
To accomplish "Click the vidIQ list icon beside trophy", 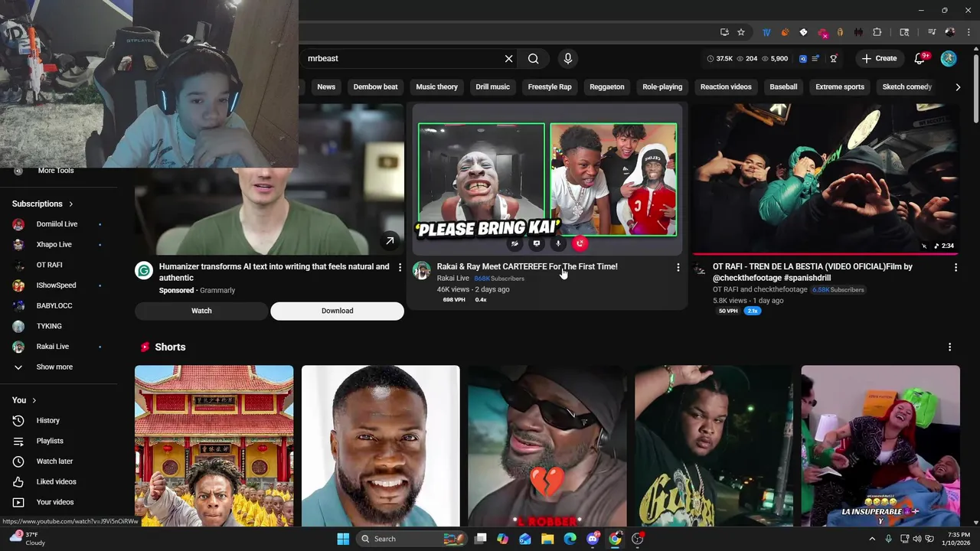I will (x=816, y=58).
